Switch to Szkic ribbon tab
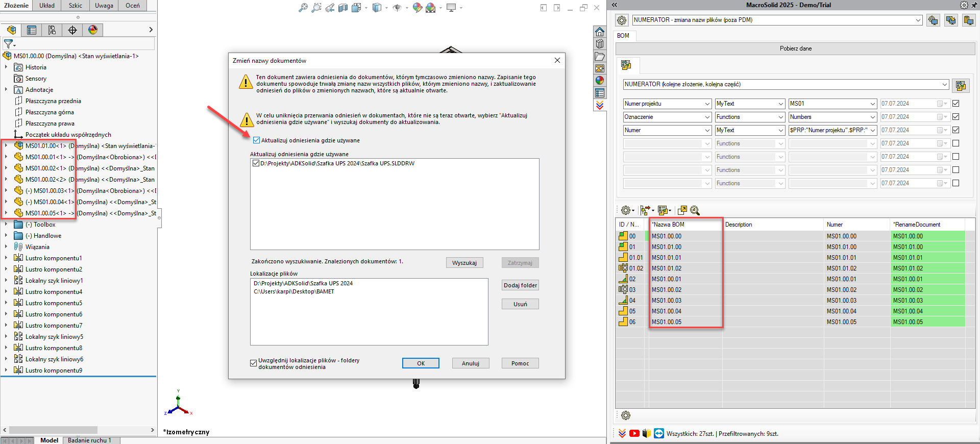This screenshot has height=444, width=980. (76, 6)
